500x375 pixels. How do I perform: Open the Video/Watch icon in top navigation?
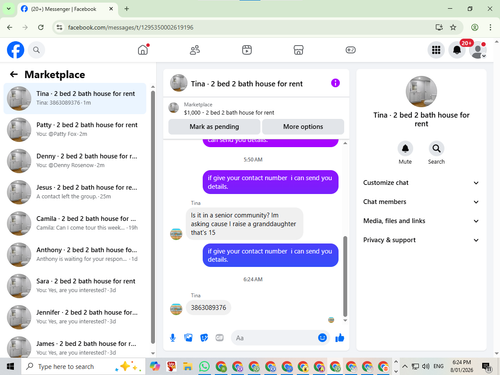point(247,50)
